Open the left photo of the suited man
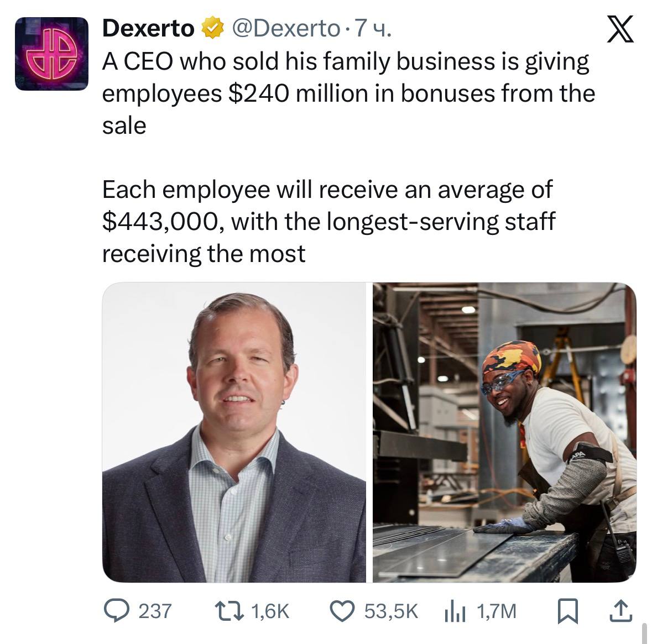 [234, 432]
